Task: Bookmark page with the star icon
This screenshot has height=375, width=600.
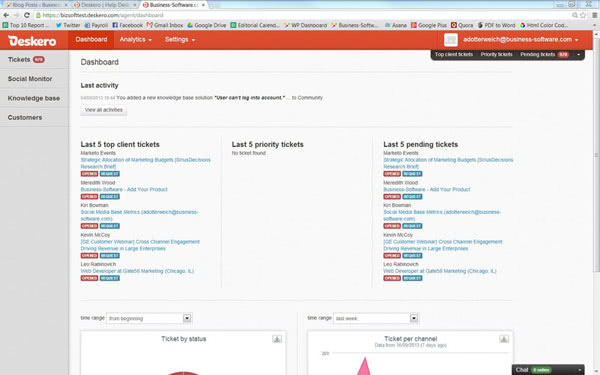Action: pos(583,15)
